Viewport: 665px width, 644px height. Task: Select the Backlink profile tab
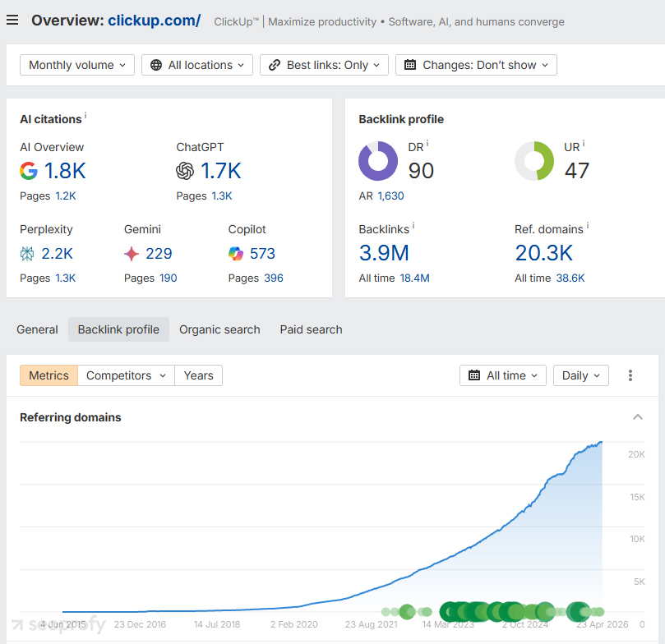pos(118,329)
